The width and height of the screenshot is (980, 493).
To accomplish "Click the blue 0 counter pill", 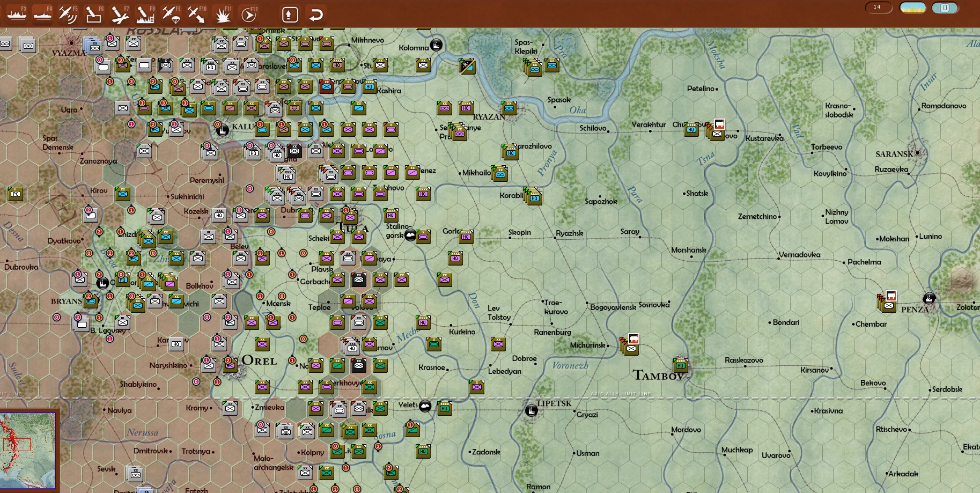I will tap(945, 8).
